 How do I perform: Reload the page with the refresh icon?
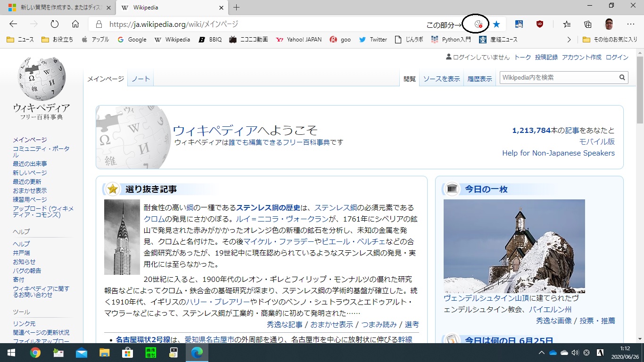click(55, 24)
